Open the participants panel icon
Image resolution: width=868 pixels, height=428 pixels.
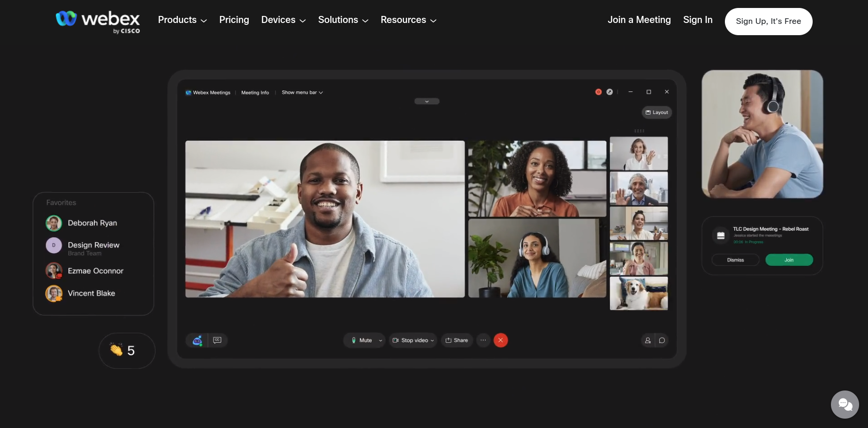(647, 340)
